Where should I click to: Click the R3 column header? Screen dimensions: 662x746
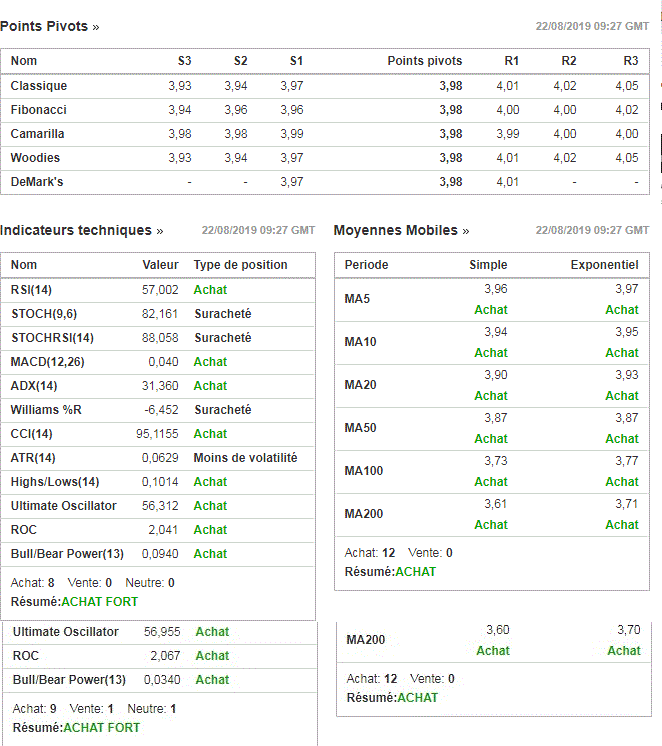631,61
